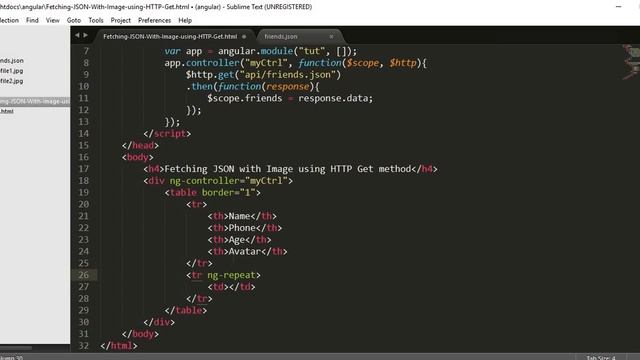Open the .html file below highlighted sidebar item
640x360 pixels.
(7, 111)
